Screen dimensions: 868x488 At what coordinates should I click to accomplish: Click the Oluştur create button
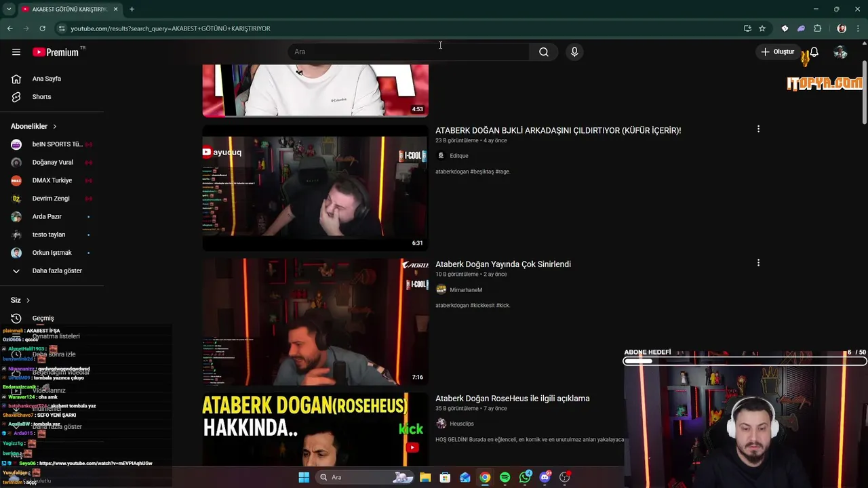pyautogui.click(x=777, y=52)
